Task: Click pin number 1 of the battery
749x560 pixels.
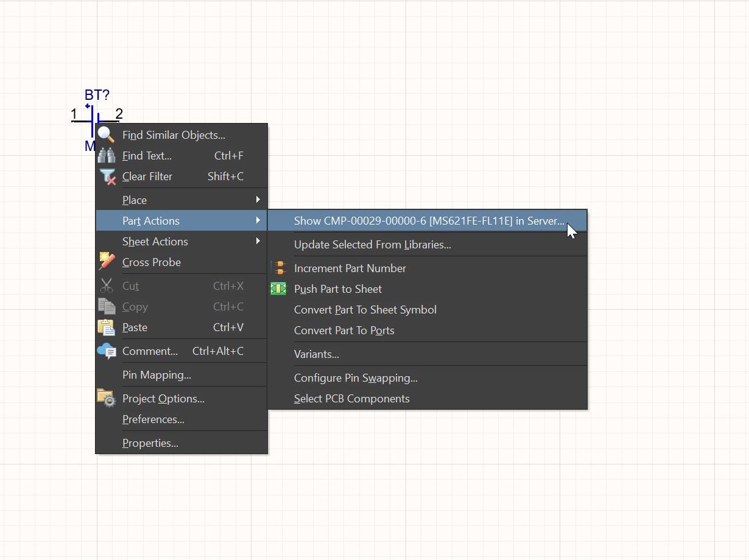Action: [x=74, y=114]
